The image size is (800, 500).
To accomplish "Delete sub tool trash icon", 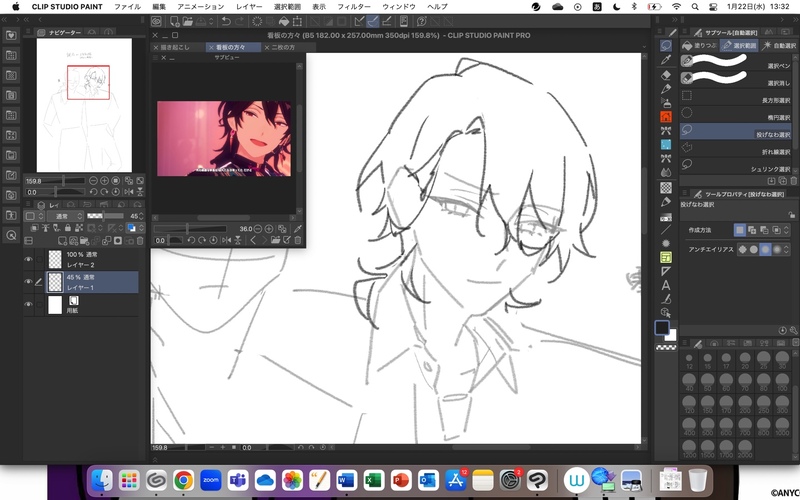I will 793,181.
